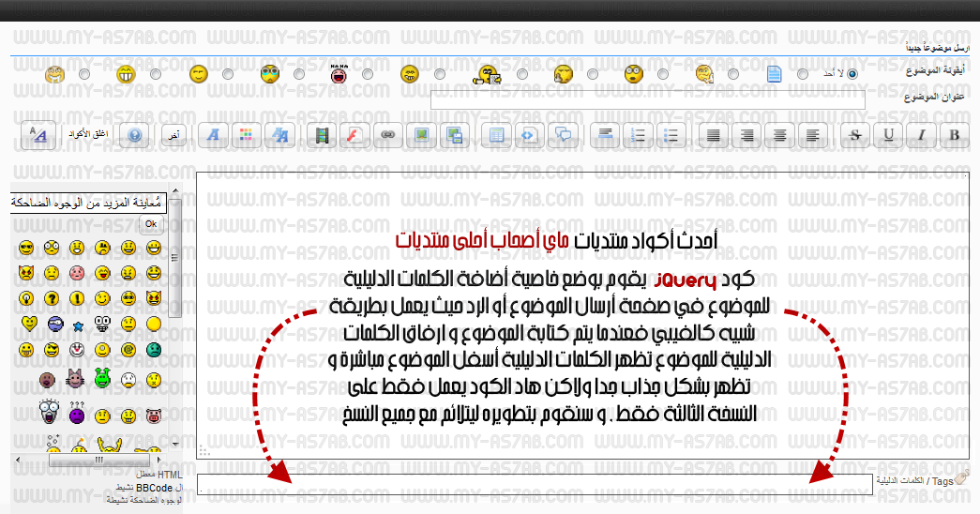The image size is (980, 514).
Task: Toggle underline formatting button
Action: [x=888, y=135]
